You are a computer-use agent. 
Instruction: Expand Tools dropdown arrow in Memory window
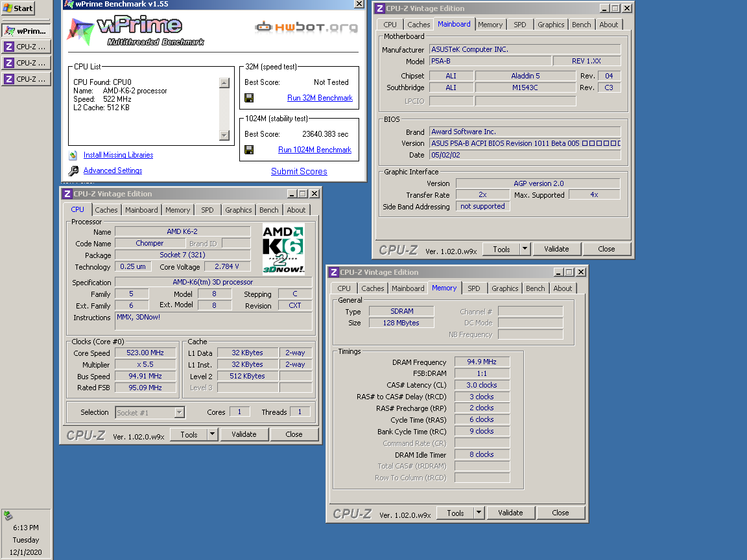pos(479,513)
